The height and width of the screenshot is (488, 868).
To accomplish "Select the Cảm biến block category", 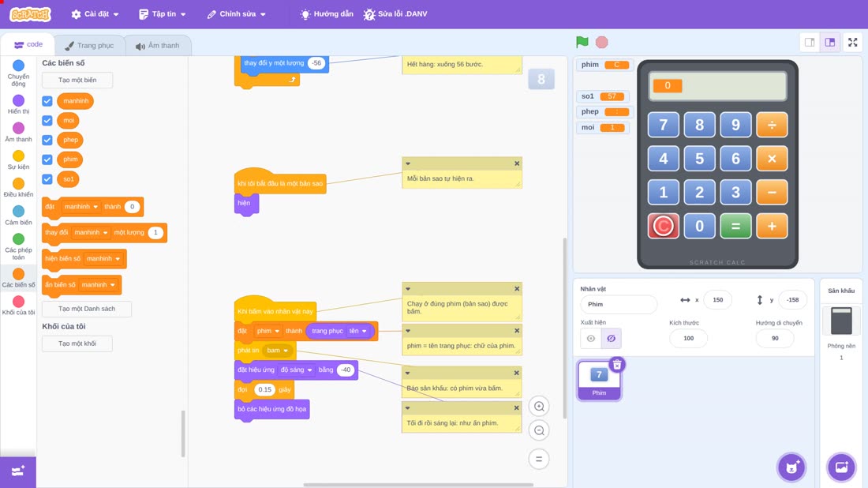I will (18, 216).
